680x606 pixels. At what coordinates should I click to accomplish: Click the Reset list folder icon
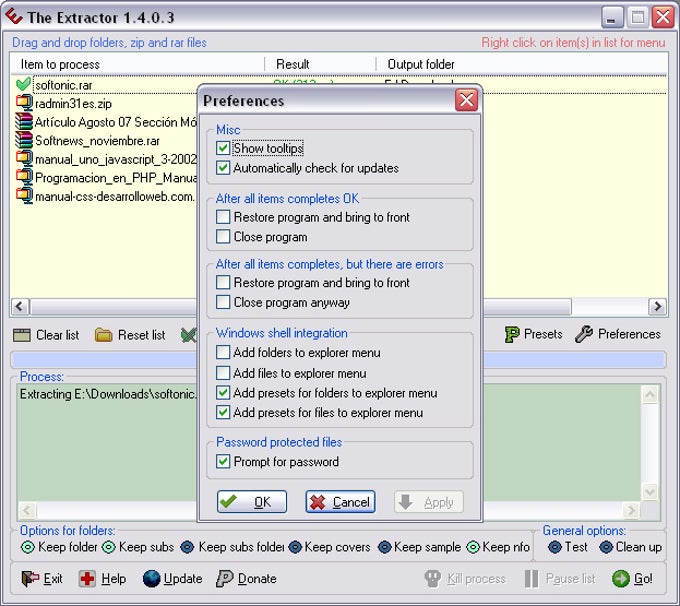pyautogui.click(x=103, y=335)
